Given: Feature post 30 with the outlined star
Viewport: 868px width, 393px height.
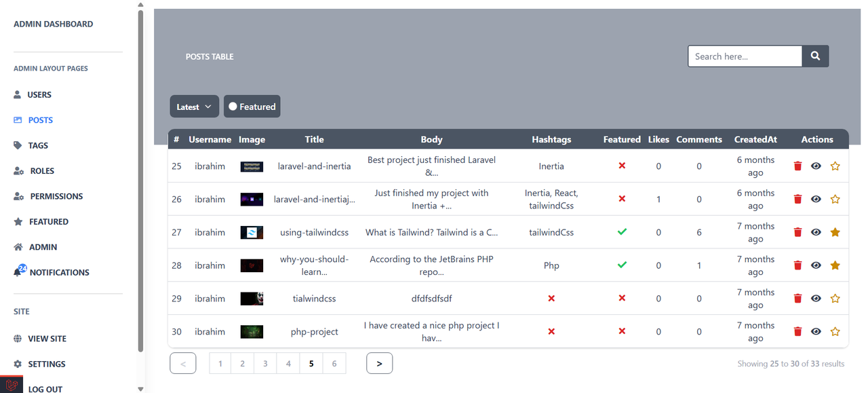Looking at the screenshot, I should [x=835, y=332].
